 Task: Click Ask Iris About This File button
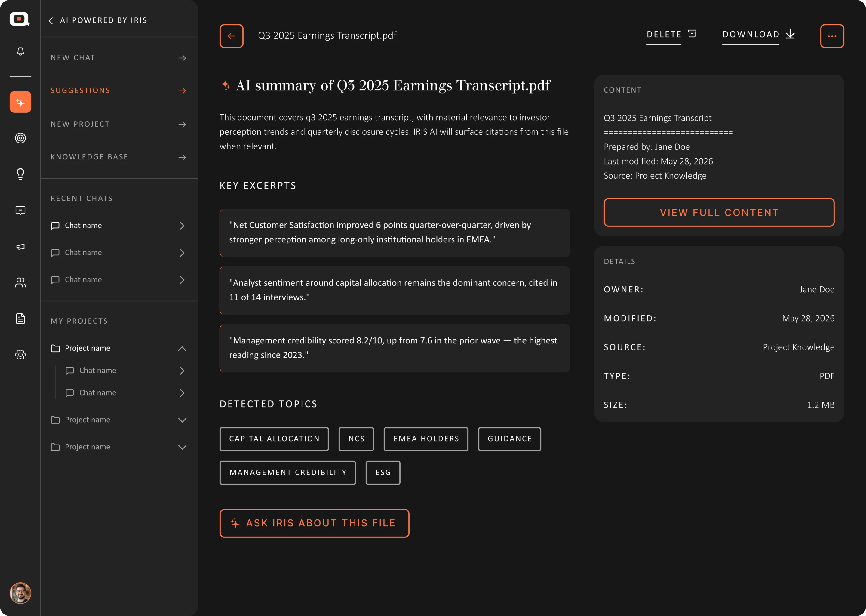pos(314,523)
